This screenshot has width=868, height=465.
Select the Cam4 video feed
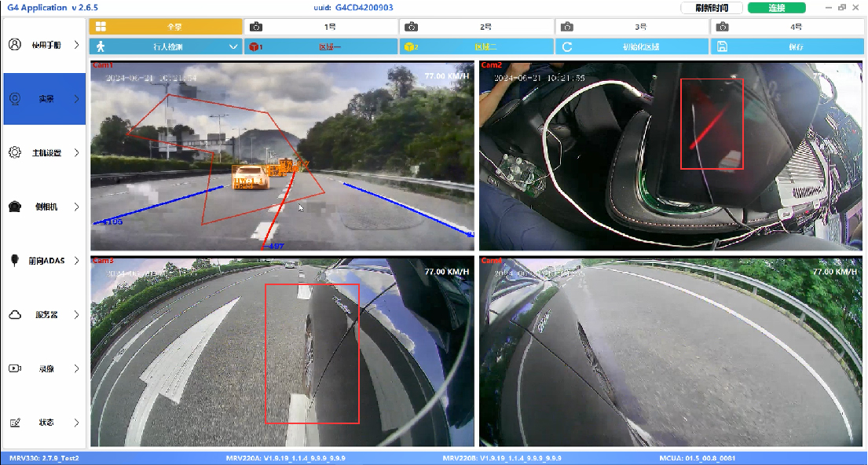672,351
